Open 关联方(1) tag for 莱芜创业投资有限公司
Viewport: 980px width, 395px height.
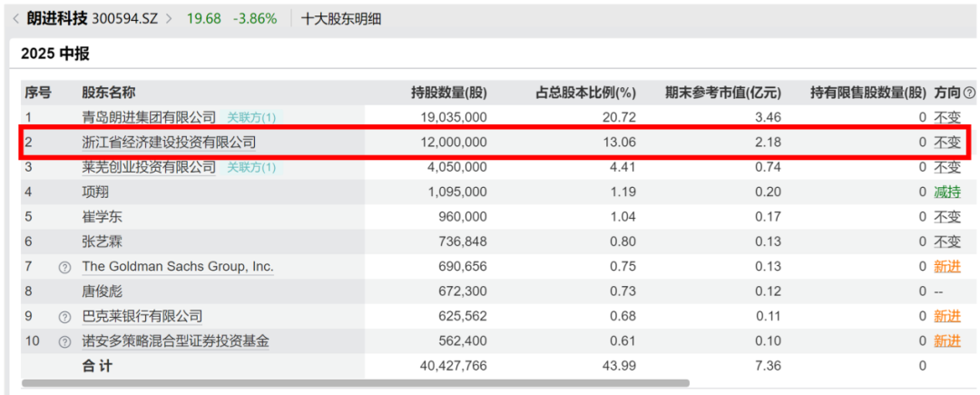point(251,167)
